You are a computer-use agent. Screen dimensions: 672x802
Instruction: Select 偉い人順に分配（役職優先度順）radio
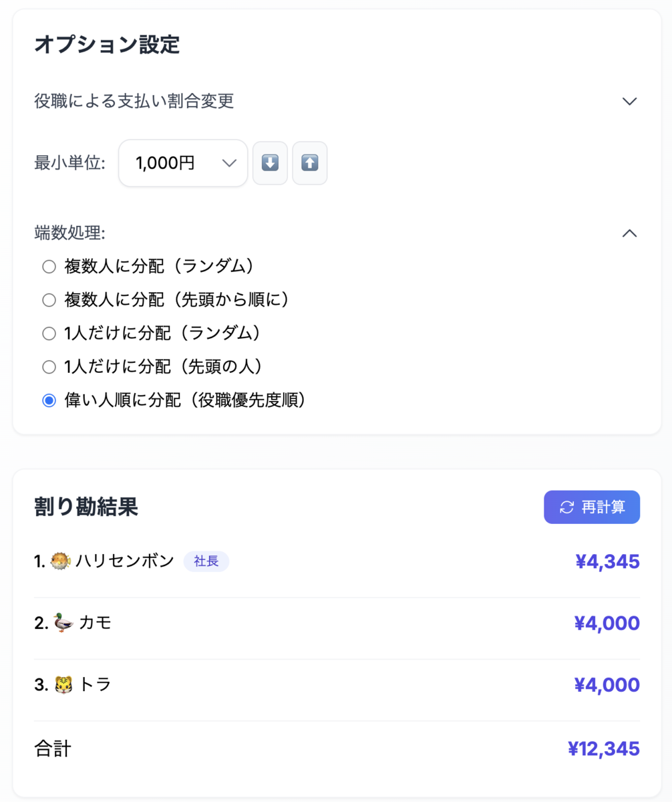49,400
